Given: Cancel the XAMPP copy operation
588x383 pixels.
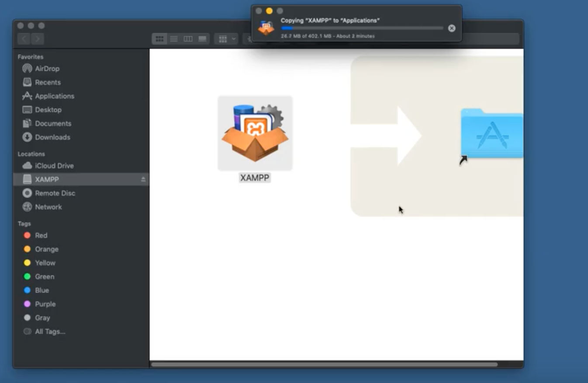Looking at the screenshot, I should [452, 28].
